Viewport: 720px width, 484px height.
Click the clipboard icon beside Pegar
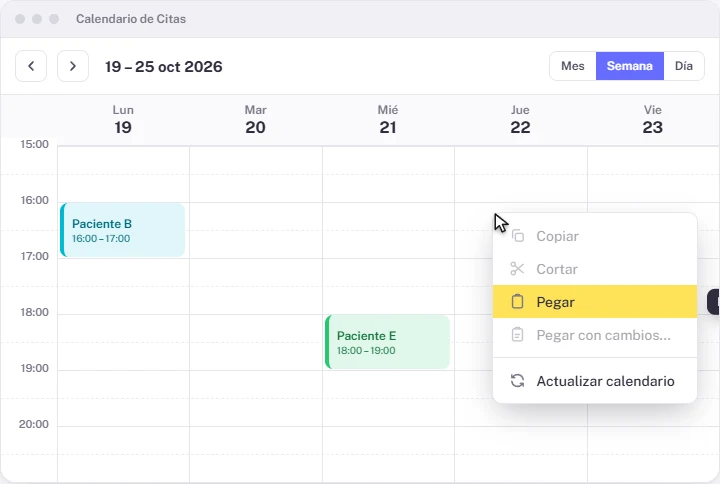click(518, 302)
